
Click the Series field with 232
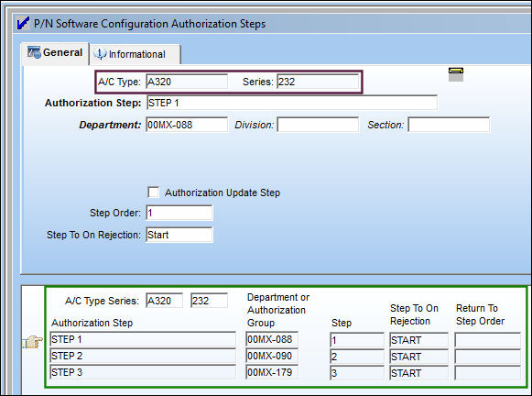tap(318, 82)
